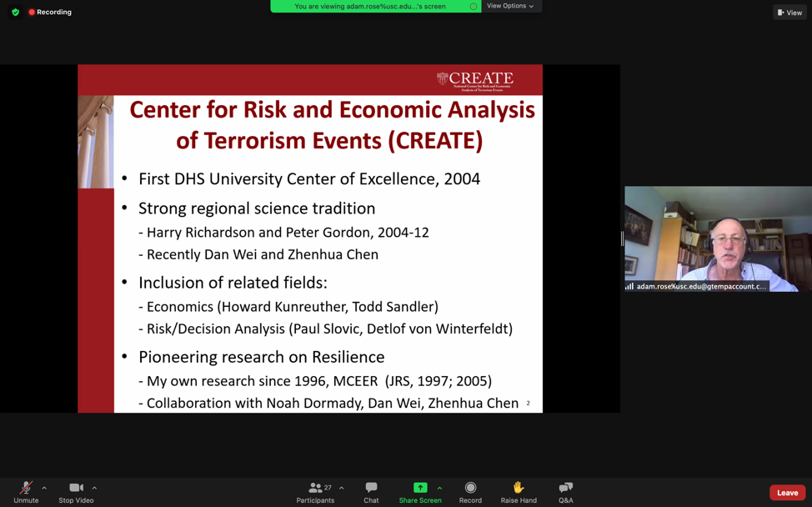Screen dimensions: 812x507
Task: Click 'Pioneering research on Resilience' bullet
Action: [x=262, y=357]
